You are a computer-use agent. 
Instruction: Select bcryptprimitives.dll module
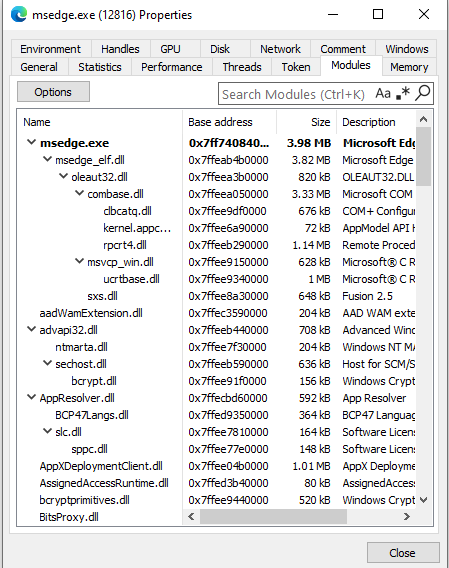(x=216, y=500)
